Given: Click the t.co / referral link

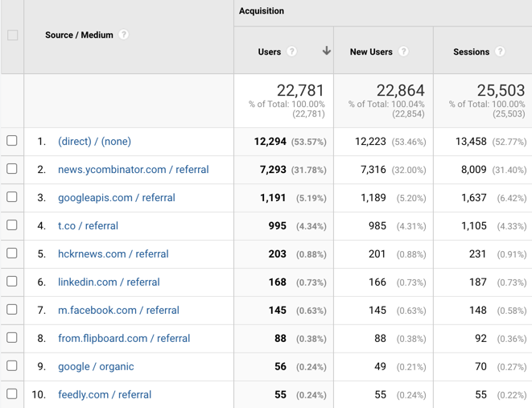Looking at the screenshot, I should 88,226.
